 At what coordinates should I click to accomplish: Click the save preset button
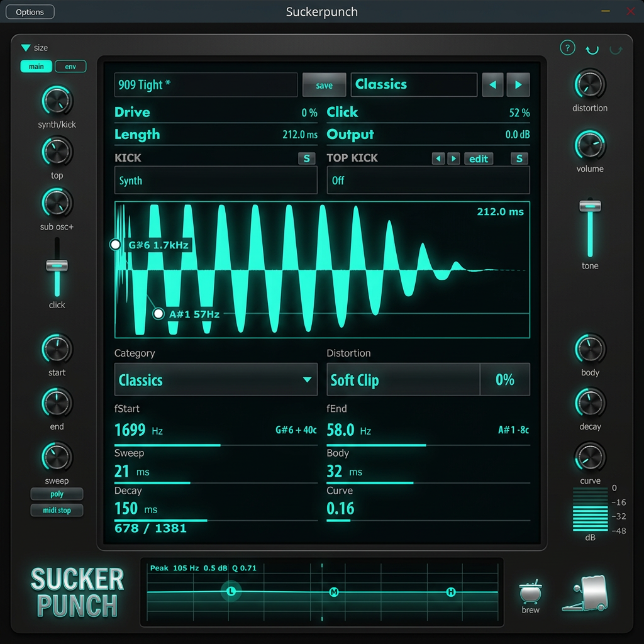point(324,85)
